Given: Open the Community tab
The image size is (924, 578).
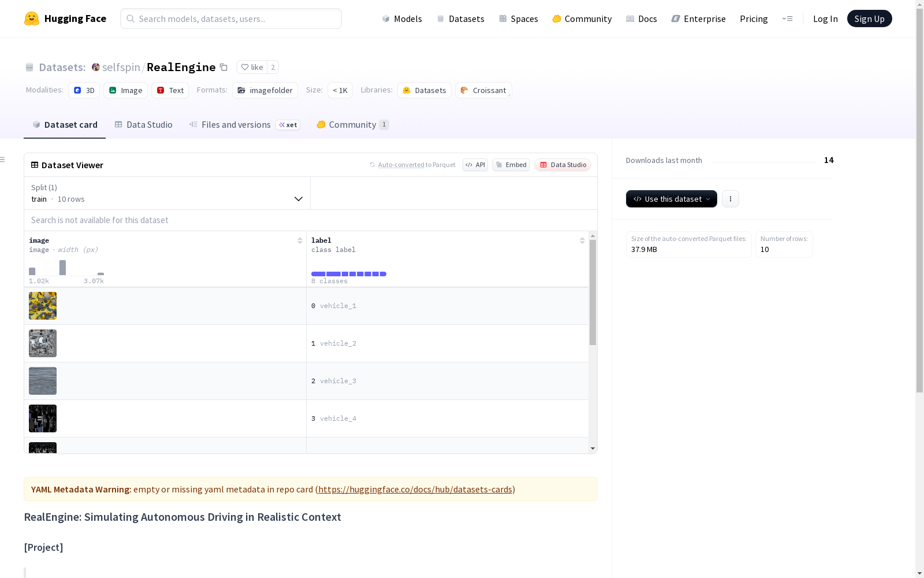Looking at the screenshot, I should pos(353,125).
